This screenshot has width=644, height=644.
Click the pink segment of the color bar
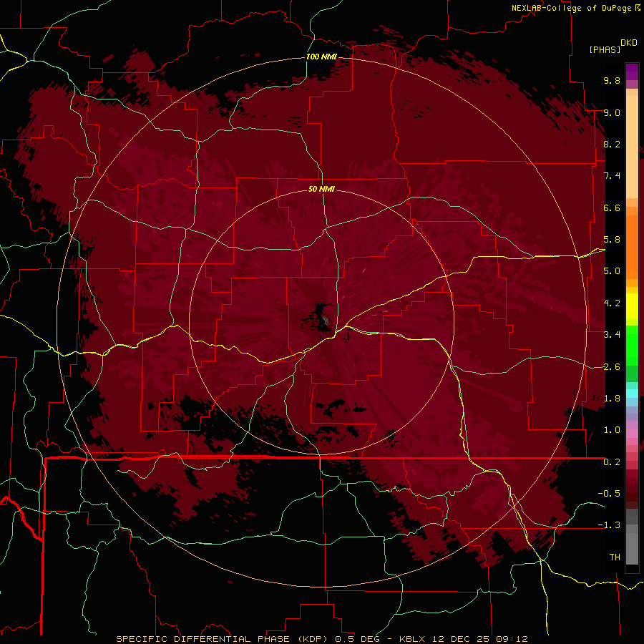point(632,434)
